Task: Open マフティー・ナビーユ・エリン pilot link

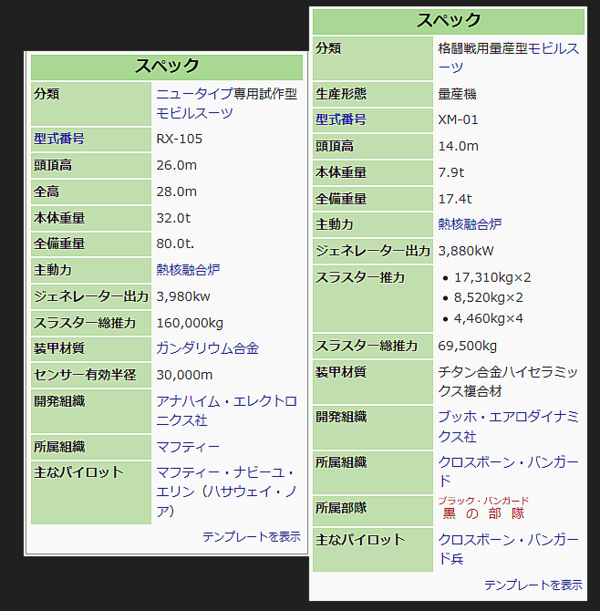Action: pos(226,492)
